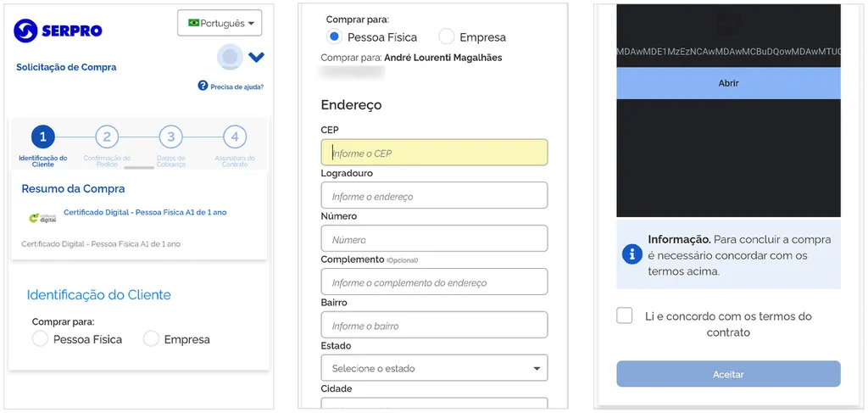This screenshot has width=868, height=413.
Task: Click the name André Lourenti Magalhães
Action: pyautogui.click(x=442, y=58)
